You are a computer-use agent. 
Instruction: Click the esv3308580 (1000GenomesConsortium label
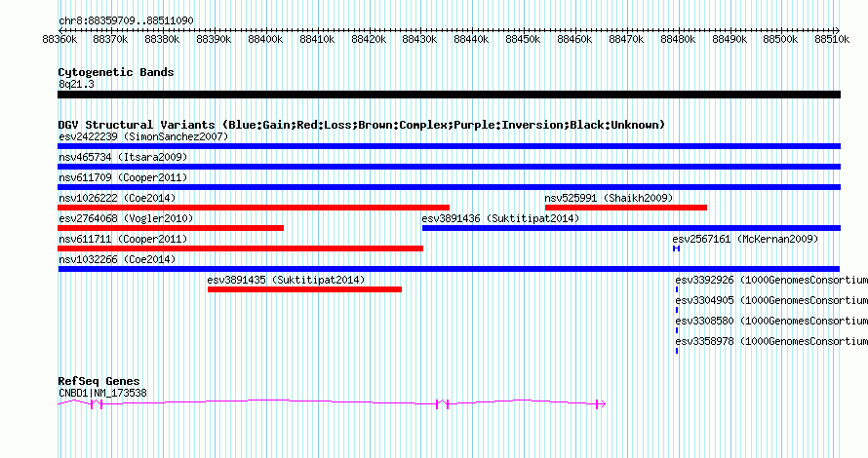[x=771, y=321]
